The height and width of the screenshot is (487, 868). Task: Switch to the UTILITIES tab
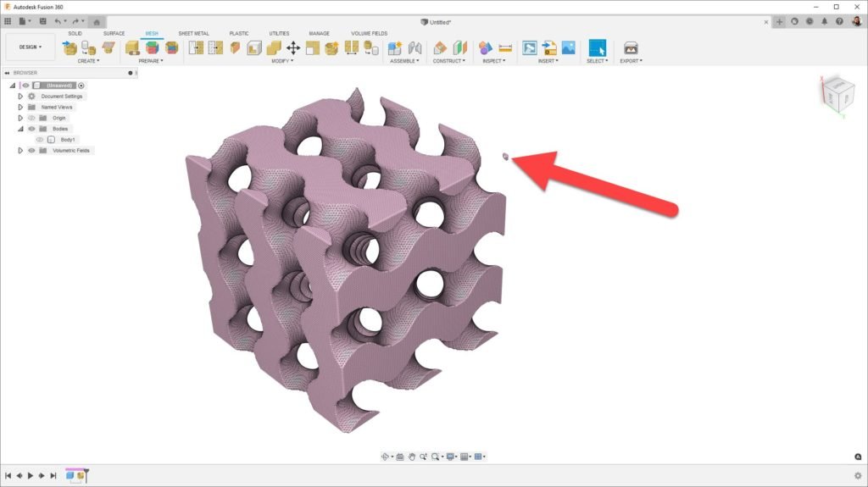pos(279,33)
